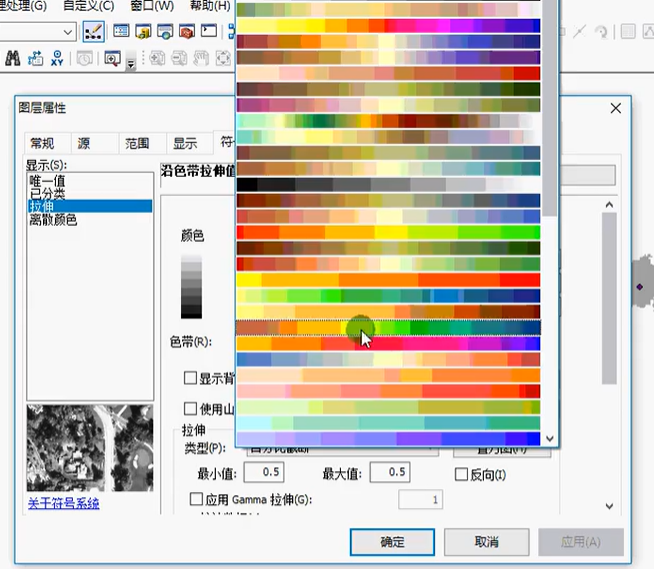Open the 窗口(W) menu
The height and width of the screenshot is (569, 654).
click(152, 6)
